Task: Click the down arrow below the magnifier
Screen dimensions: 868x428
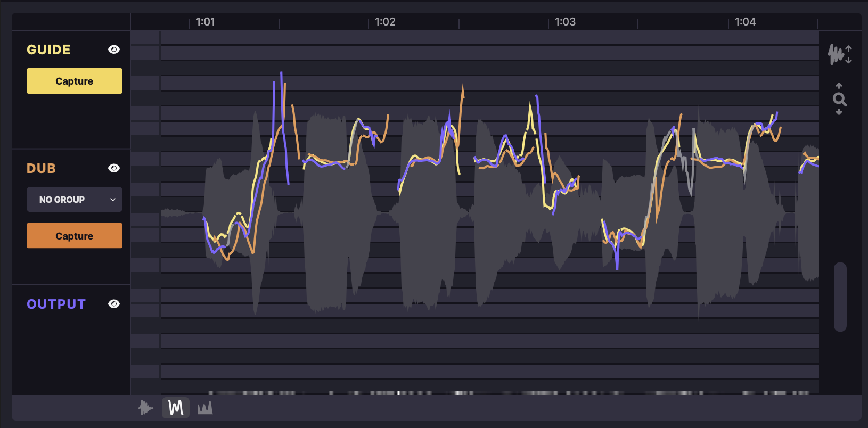Action: pyautogui.click(x=839, y=112)
